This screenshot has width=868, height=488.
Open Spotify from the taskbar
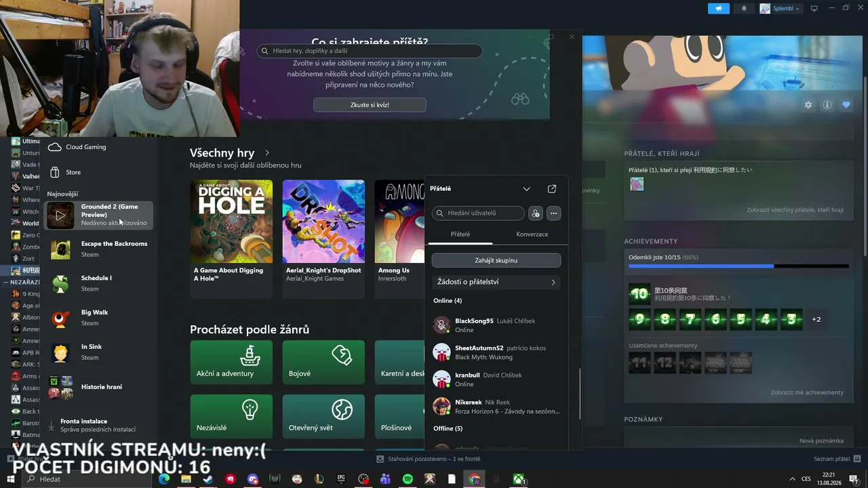click(x=408, y=479)
